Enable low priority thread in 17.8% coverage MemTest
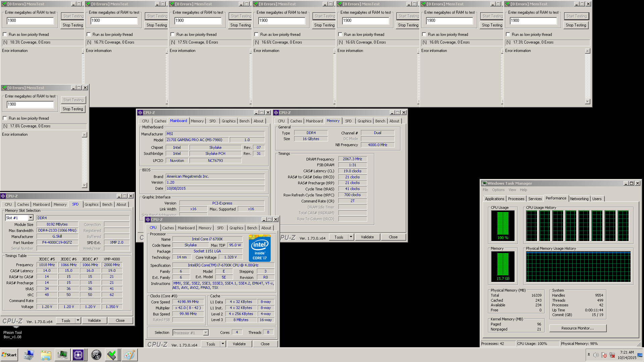 (5, 118)
